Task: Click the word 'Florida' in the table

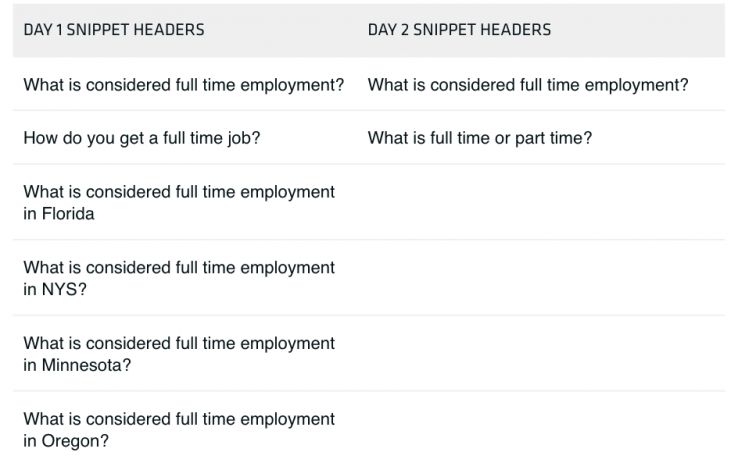Action: 68,213
